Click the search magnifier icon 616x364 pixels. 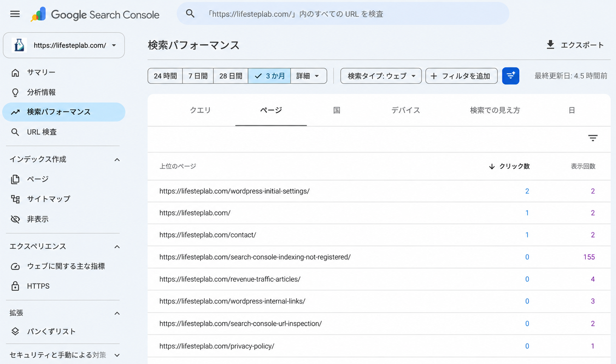click(x=190, y=14)
